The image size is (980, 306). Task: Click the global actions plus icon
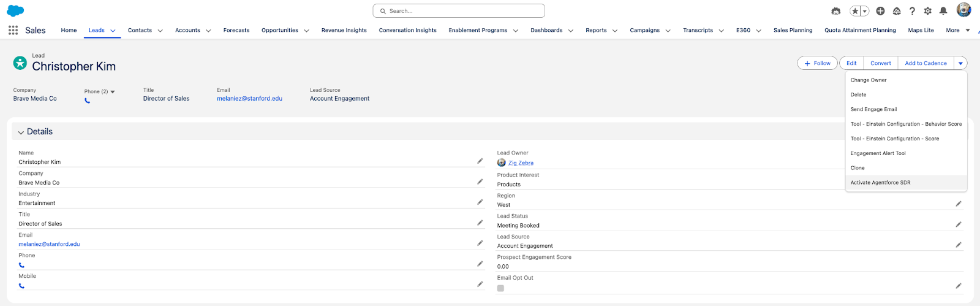coord(880,11)
